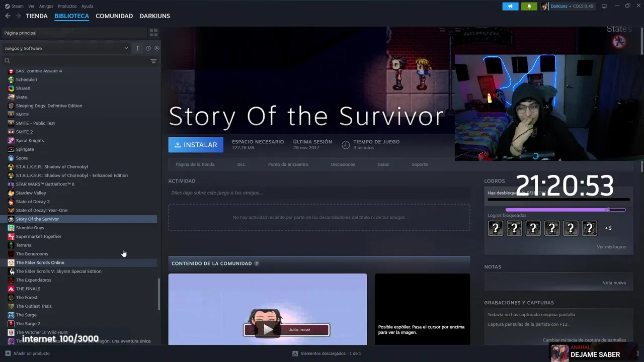Click the first locked achievement icon
The height and width of the screenshot is (362, 644).
pos(496,228)
